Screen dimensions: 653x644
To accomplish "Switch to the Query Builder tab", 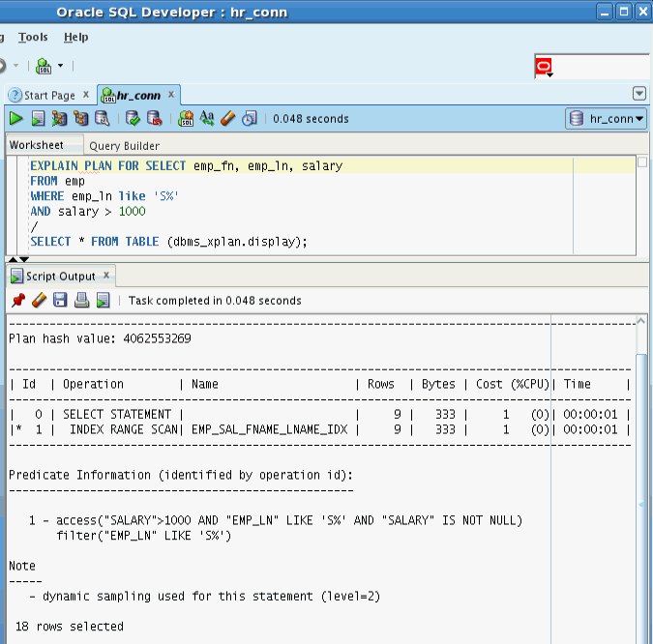I will (x=124, y=146).
